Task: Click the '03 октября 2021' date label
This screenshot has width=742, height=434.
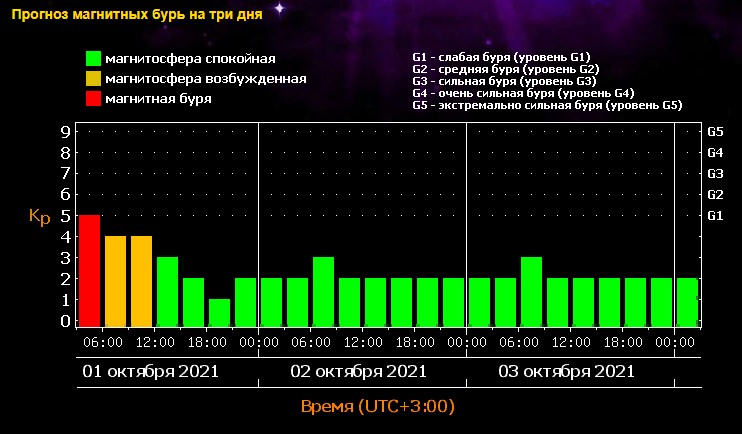Action: [566, 372]
